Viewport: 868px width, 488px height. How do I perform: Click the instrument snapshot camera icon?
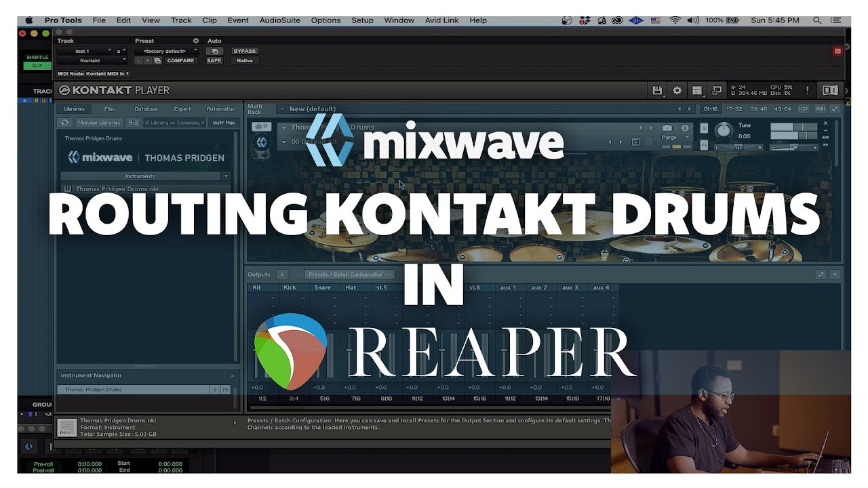tap(667, 127)
